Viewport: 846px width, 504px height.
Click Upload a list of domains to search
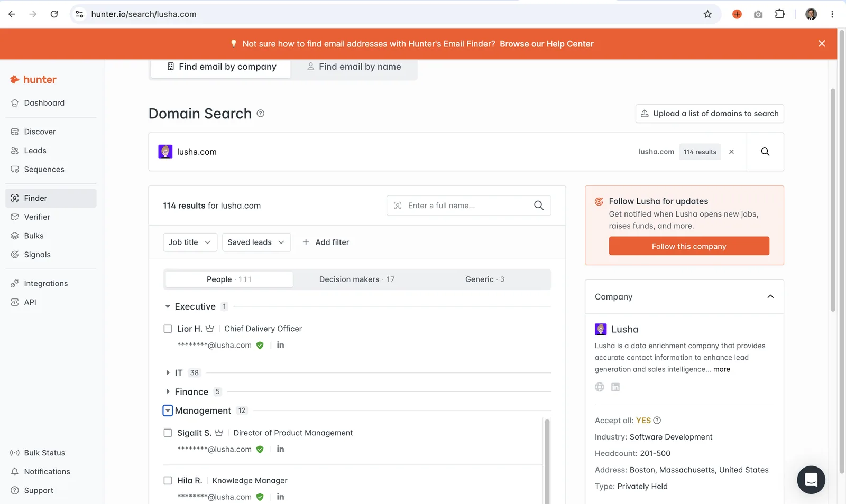point(710,114)
